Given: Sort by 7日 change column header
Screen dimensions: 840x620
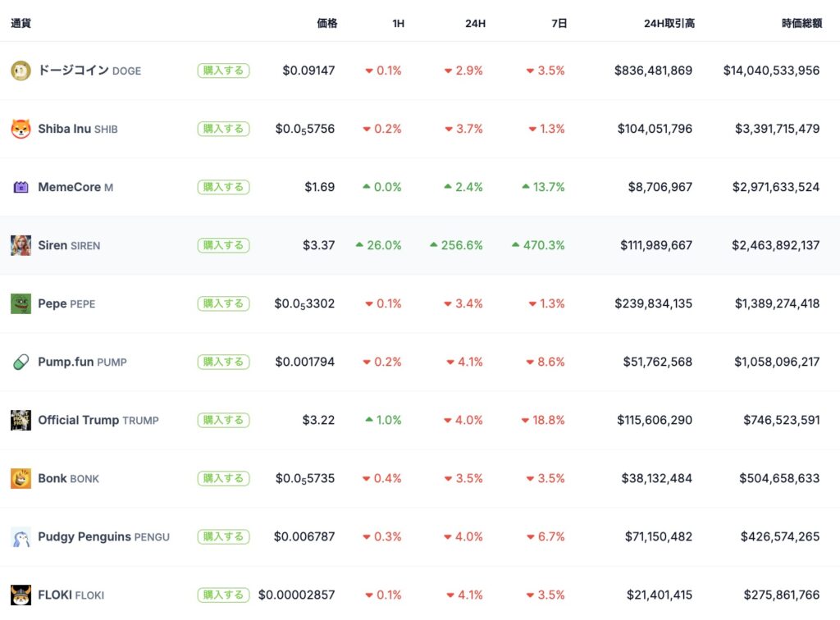Looking at the screenshot, I should point(559,24).
